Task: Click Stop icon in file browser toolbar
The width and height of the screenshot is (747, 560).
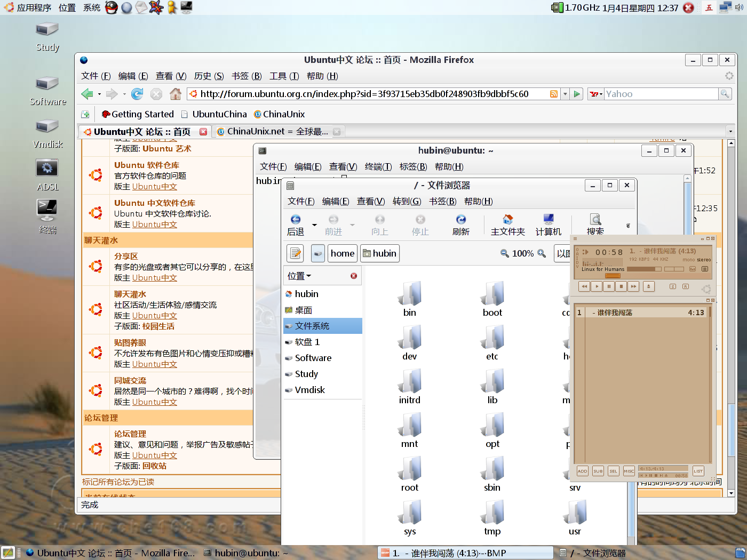Action: 420,225
